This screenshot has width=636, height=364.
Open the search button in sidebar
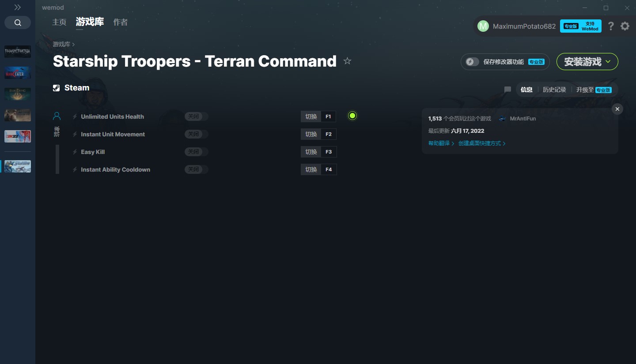pos(18,23)
